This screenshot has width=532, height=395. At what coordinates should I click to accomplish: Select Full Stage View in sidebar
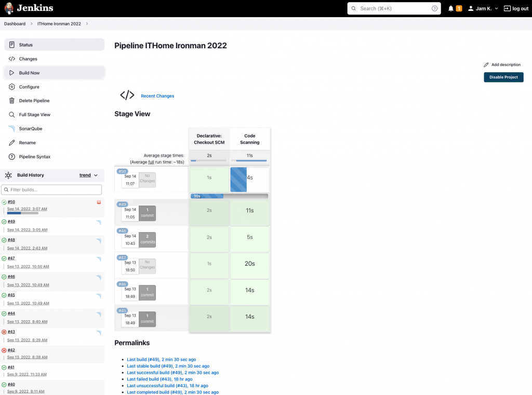pos(54,115)
